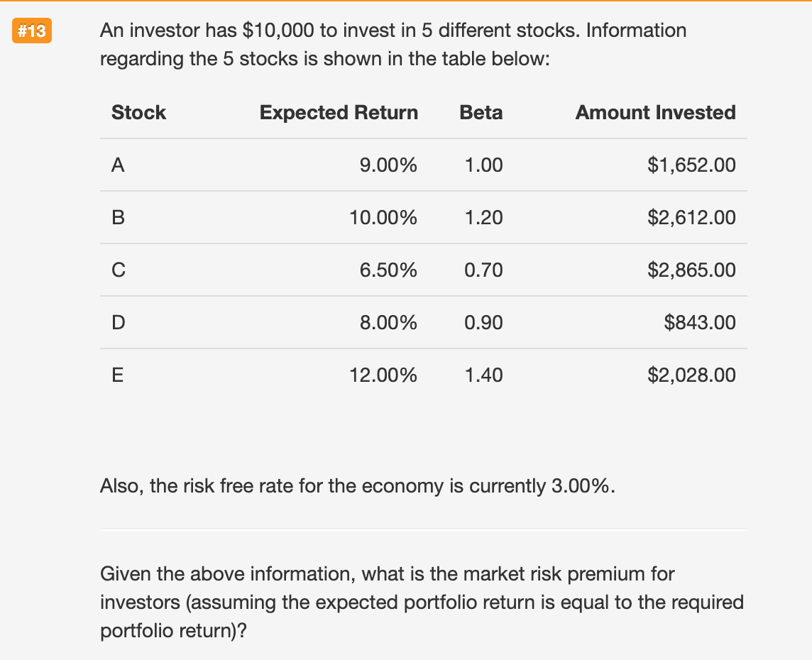Select the 6.50% expected return cell
The height and width of the screenshot is (660, 812).
tap(388, 270)
